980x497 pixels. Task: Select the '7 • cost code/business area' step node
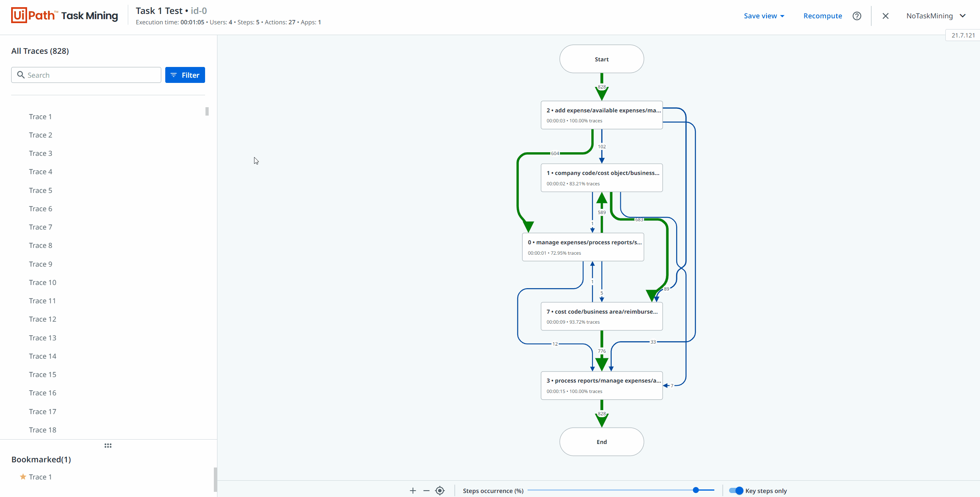click(601, 316)
